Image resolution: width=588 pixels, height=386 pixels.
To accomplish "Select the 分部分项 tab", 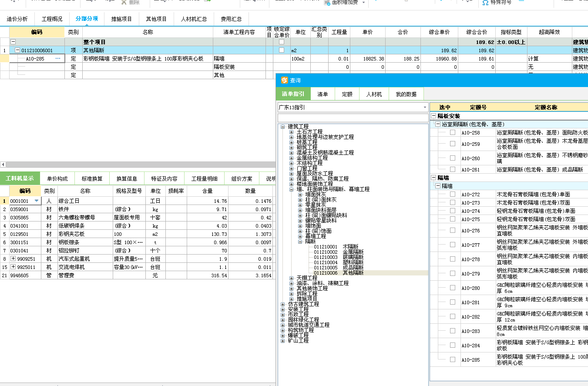I will pyautogui.click(x=87, y=19).
